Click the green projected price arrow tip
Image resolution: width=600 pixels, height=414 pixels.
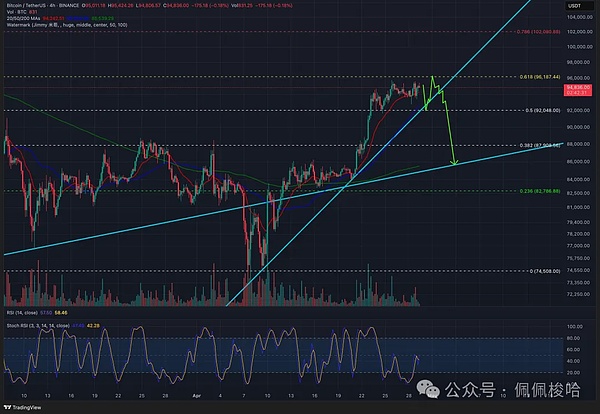click(x=455, y=164)
